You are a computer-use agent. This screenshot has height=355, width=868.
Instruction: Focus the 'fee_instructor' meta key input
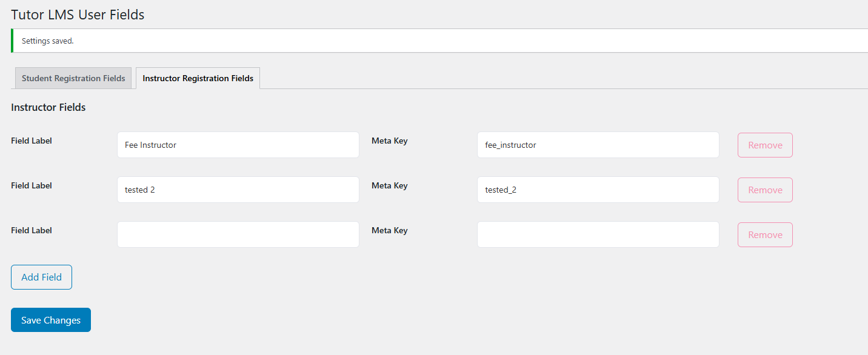[x=598, y=145]
